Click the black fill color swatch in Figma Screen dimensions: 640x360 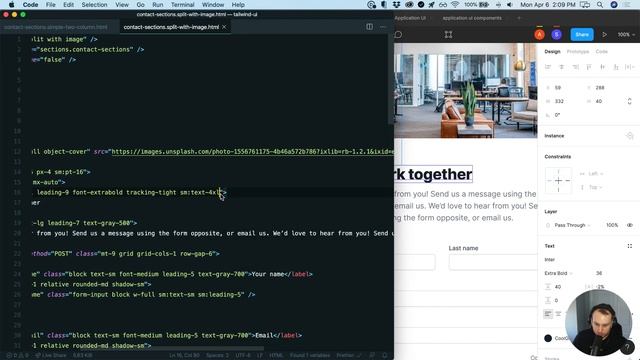[x=548, y=338]
